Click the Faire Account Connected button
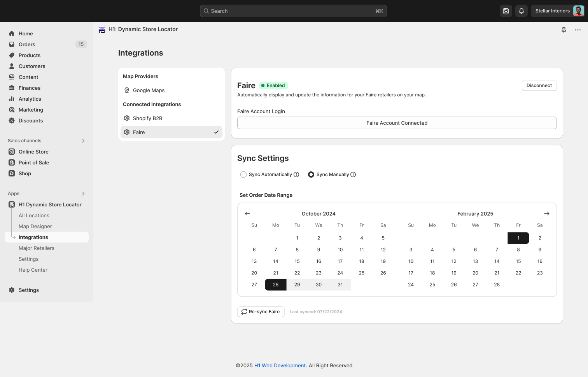The height and width of the screenshot is (377, 588). coord(397,123)
